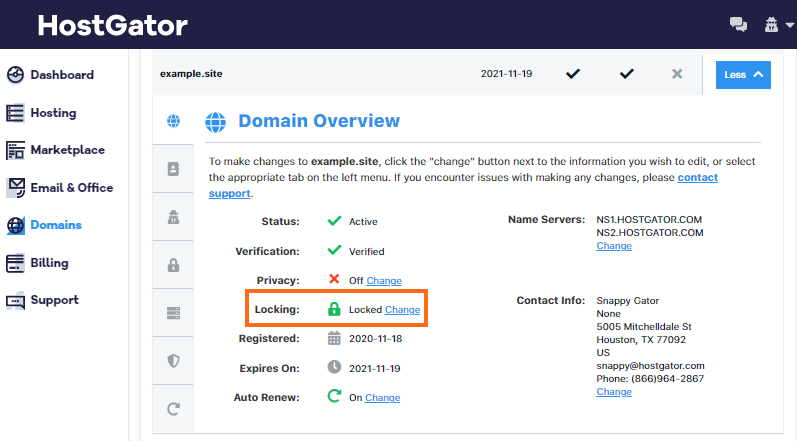Viewport: 797px width, 441px height.
Task: Click the Marketplace icon
Action: (x=15, y=150)
